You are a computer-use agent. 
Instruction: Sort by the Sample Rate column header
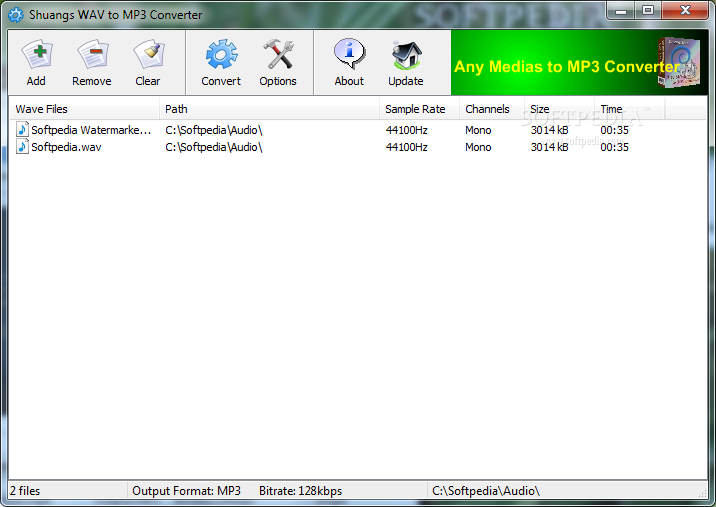tap(420, 109)
